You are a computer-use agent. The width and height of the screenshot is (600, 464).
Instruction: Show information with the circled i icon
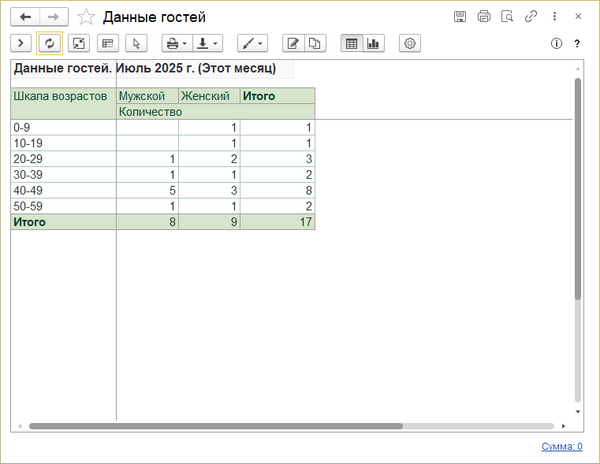pyautogui.click(x=556, y=43)
